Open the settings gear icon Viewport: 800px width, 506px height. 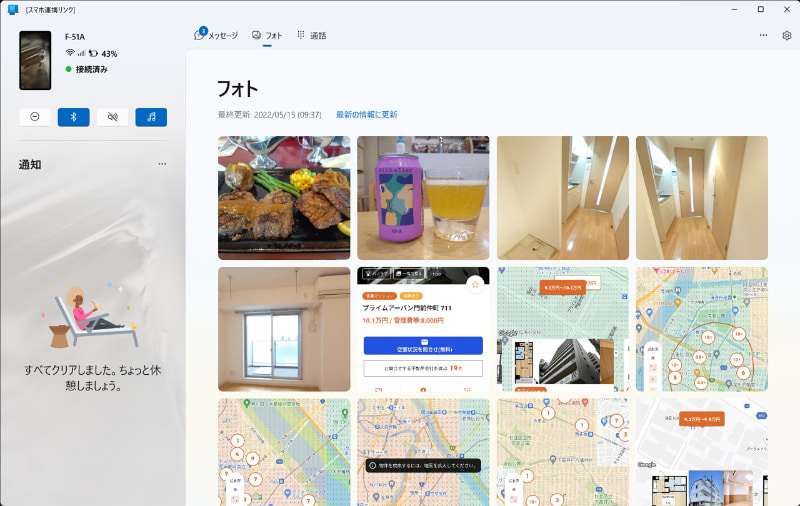click(x=786, y=35)
